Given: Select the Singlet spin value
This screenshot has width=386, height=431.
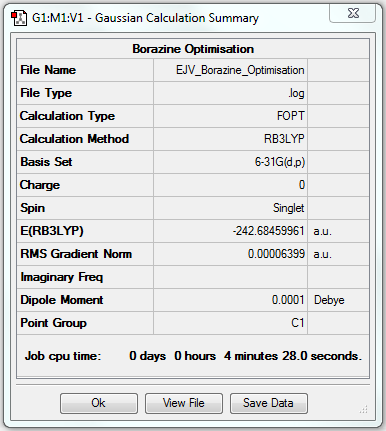Looking at the screenshot, I should pyautogui.click(x=289, y=208).
